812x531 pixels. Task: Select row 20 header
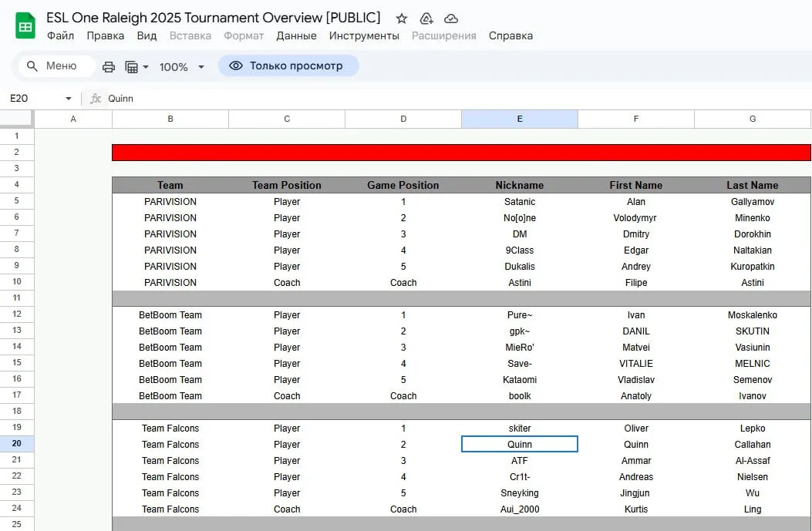point(16,444)
